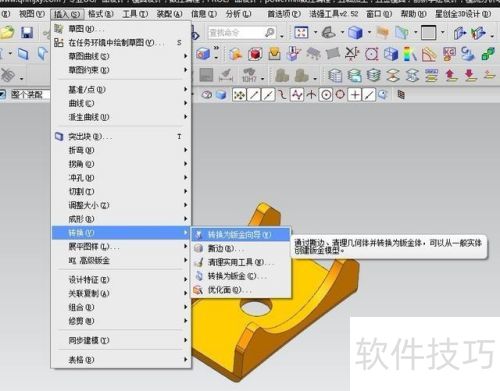Toggle the snap endpoint line icon
The image size is (500, 391).
point(254,95)
